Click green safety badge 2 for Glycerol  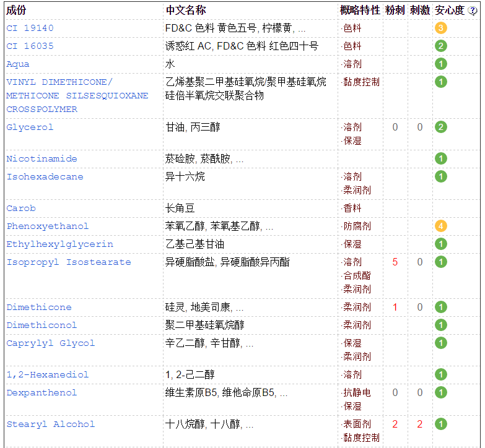click(x=440, y=127)
